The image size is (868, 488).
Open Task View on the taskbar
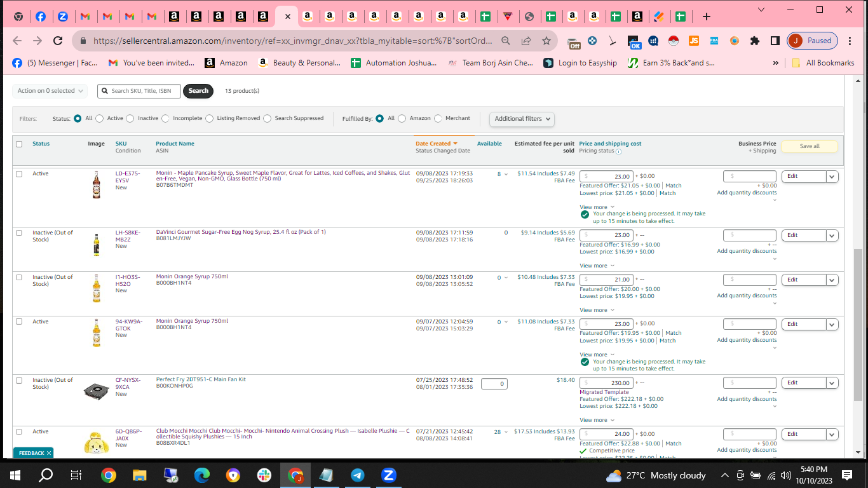76,475
